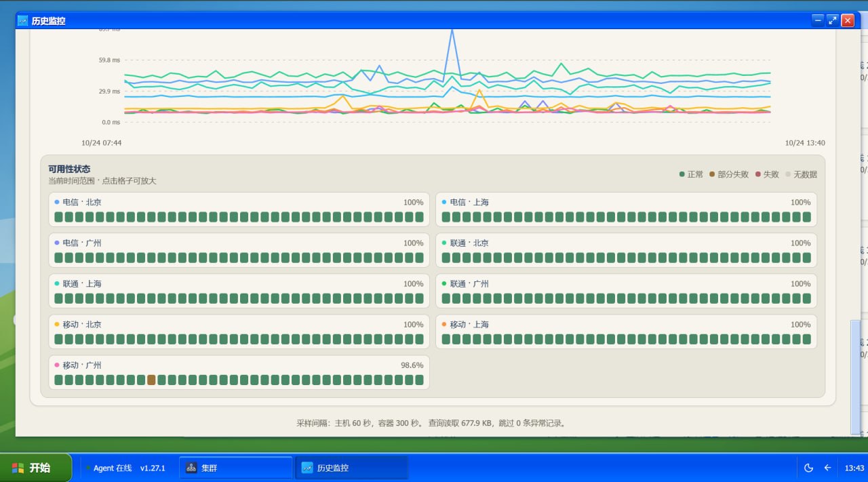Screen dimensions: 868x482
Task: Maximize the 历史监控 window
Action: pyautogui.click(x=833, y=20)
